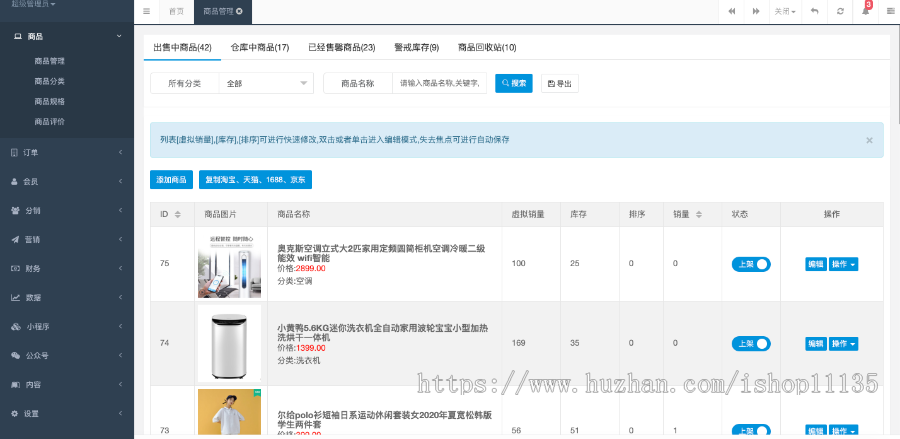Click the refresh icon in top bar
900x439 pixels.
click(x=840, y=11)
